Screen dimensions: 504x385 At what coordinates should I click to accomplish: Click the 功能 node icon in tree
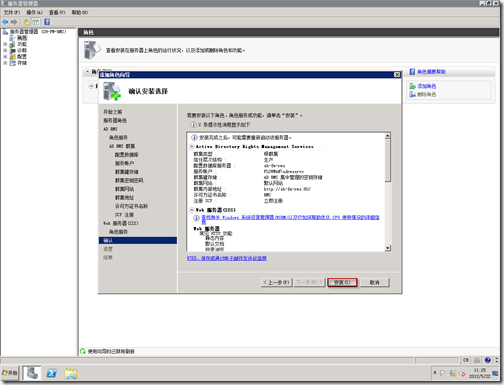(13, 44)
